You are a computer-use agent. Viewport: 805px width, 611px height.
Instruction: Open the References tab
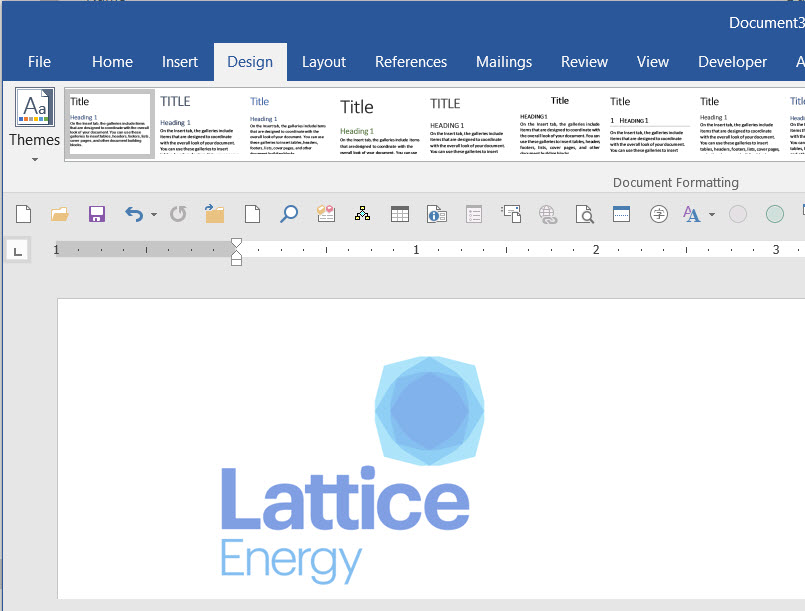point(411,62)
